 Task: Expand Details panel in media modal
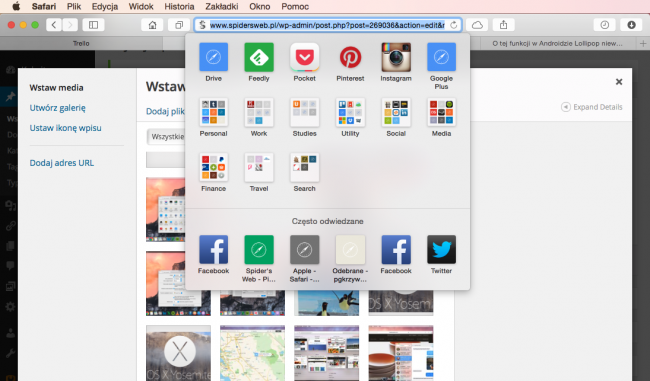(x=592, y=107)
